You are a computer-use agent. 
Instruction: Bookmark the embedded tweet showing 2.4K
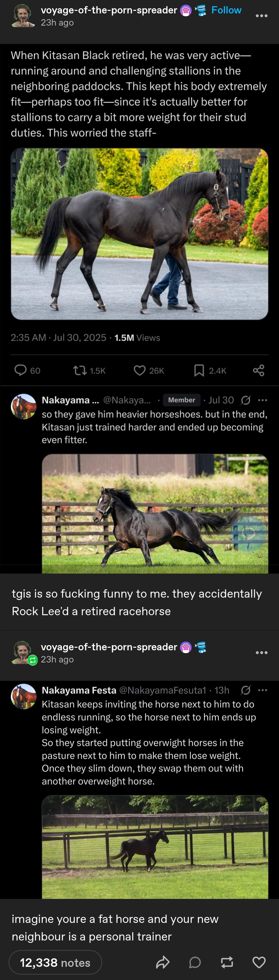(x=199, y=370)
